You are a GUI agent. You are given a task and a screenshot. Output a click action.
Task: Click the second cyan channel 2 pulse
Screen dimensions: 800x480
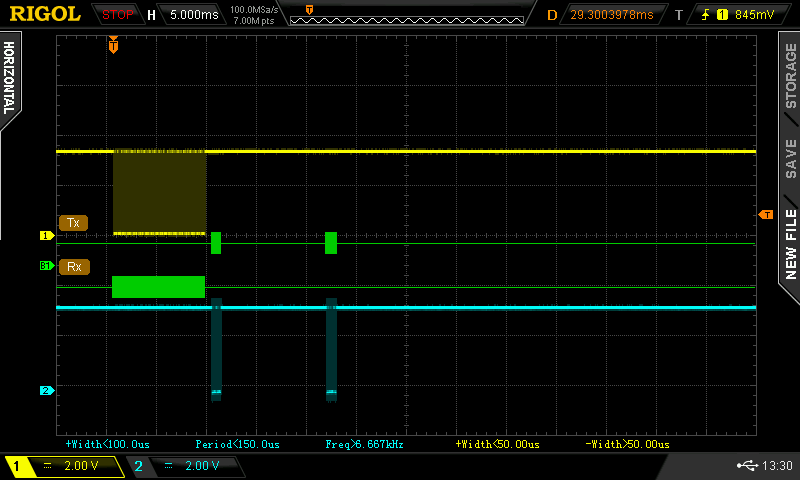pos(332,350)
